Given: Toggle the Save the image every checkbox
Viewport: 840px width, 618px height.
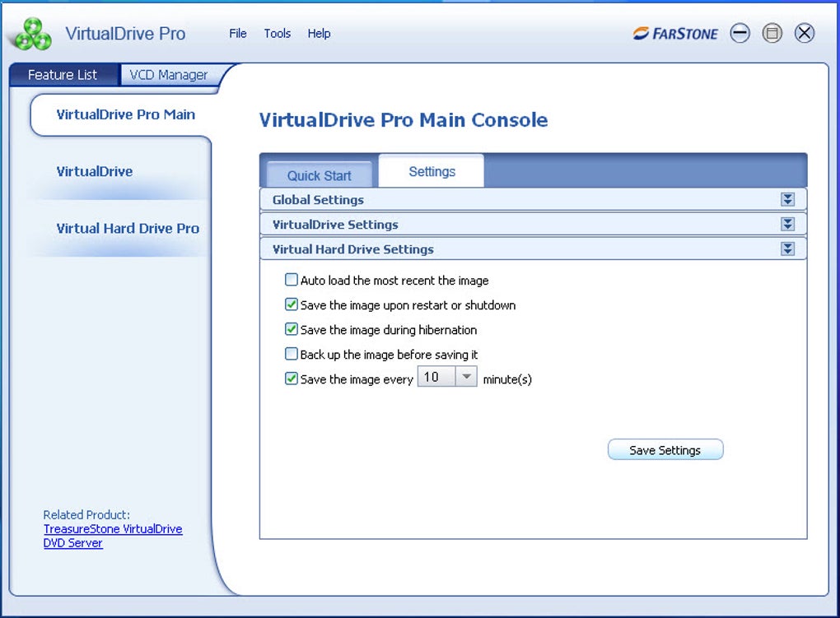Looking at the screenshot, I should point(291,378).
